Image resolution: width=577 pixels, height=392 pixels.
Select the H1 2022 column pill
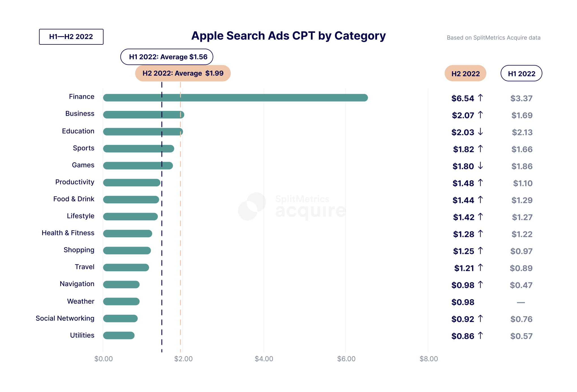click(521, 74)
